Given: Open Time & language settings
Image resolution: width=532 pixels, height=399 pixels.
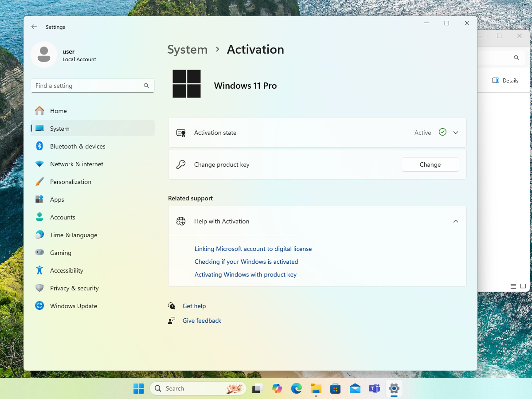Looking at the screenshot, I should coord(92,235).
